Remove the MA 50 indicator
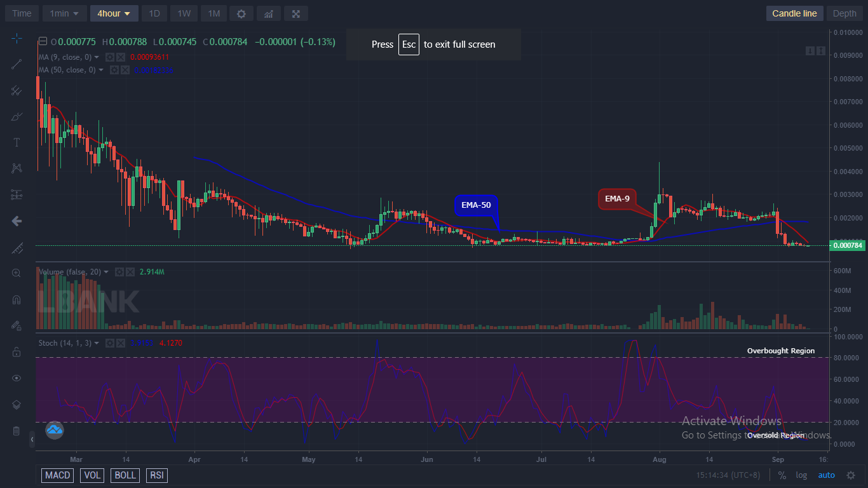This screenshot has width=868, height=488. pyautogui.click(x=126, y=70)
